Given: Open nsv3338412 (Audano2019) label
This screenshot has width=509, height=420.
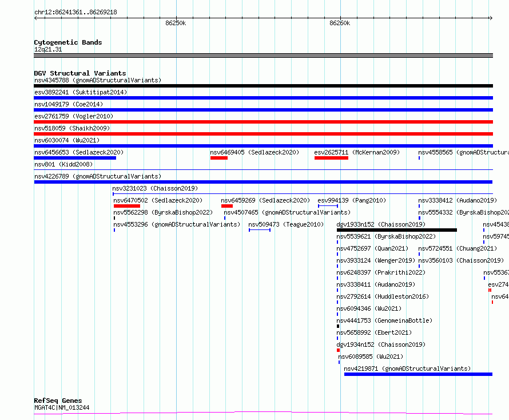Looking at the screenshot, I should (x=458, y=200).
